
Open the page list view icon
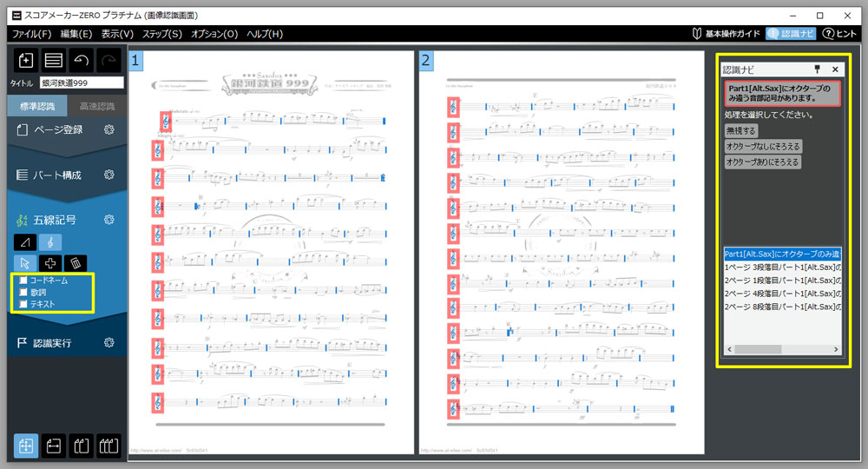coord(53,60)
